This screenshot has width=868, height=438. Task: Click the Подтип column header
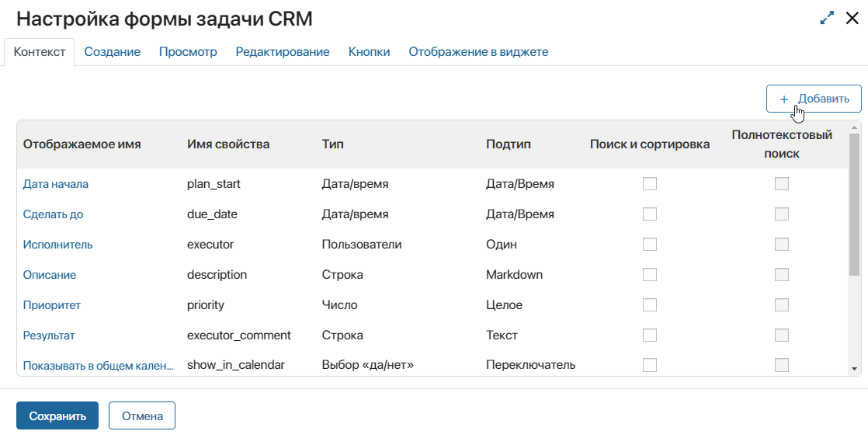[x=509, y=144]
